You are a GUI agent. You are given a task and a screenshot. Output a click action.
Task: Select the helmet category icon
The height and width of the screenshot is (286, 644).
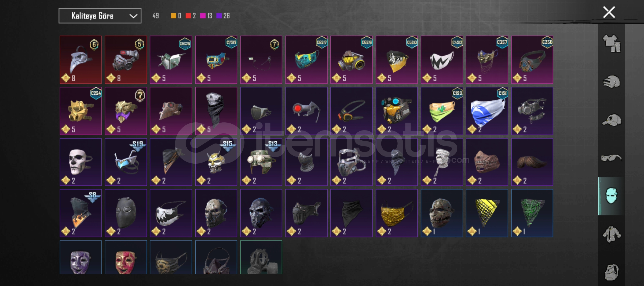point(611,82)
